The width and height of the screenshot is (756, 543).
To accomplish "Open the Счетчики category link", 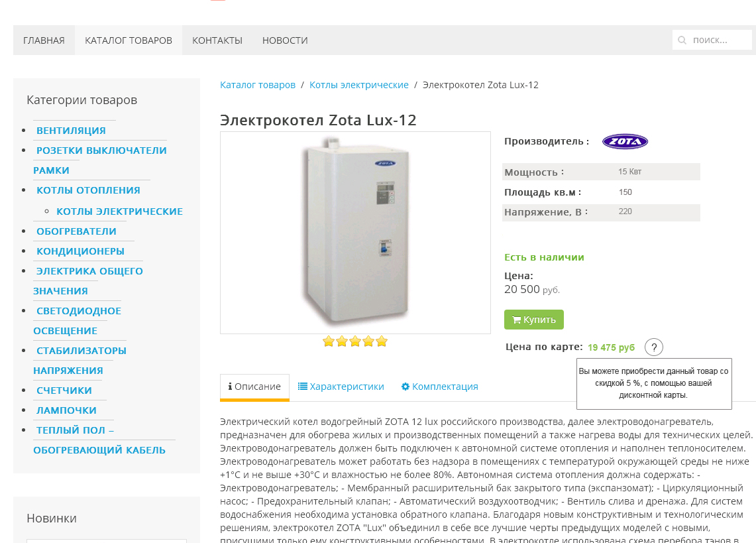I will [64, 391].
